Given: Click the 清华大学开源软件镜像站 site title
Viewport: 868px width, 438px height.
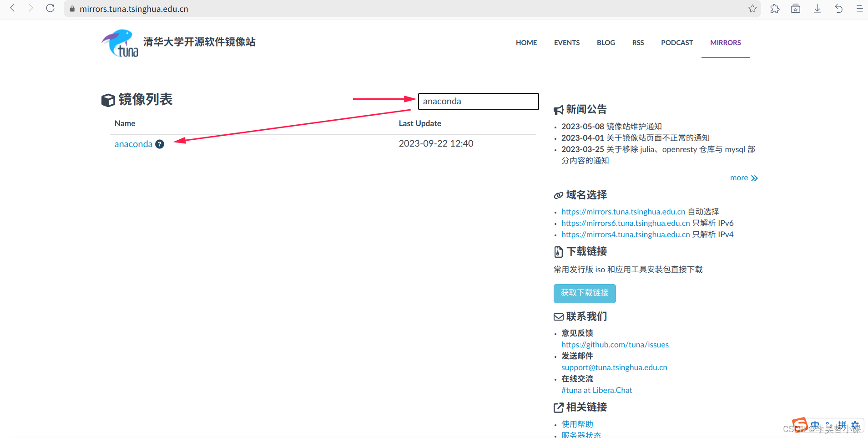Looking at the screenshot, I should pos(199,42).
